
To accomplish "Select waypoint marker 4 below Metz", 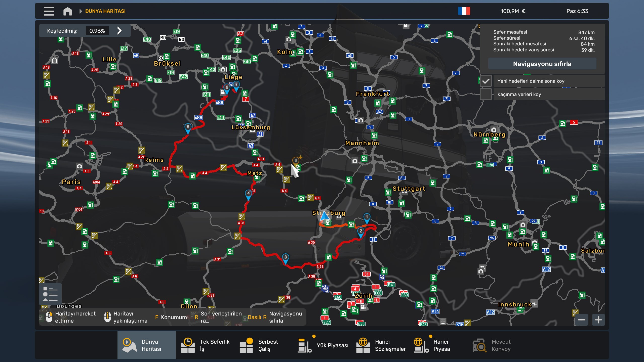I will point(249,195).
